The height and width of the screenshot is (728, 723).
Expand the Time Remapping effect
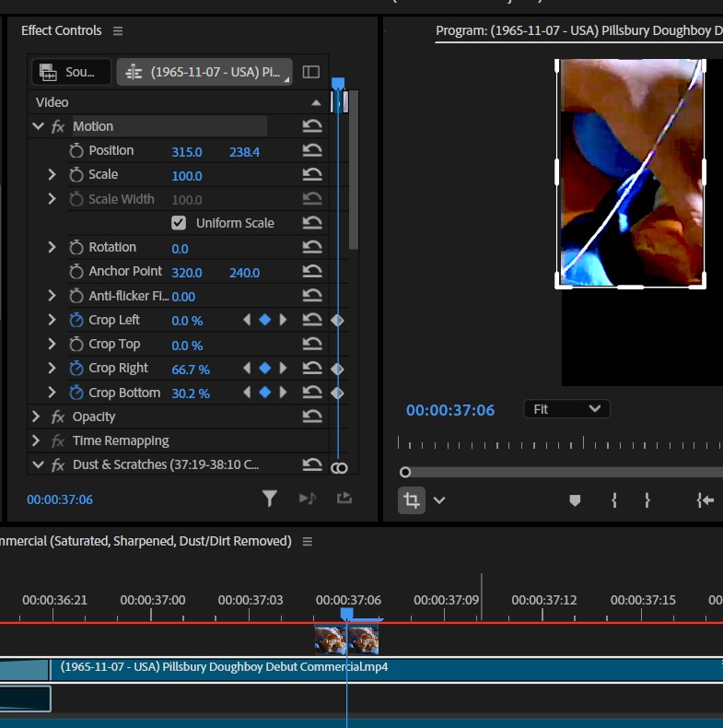(x=36, y=440)
